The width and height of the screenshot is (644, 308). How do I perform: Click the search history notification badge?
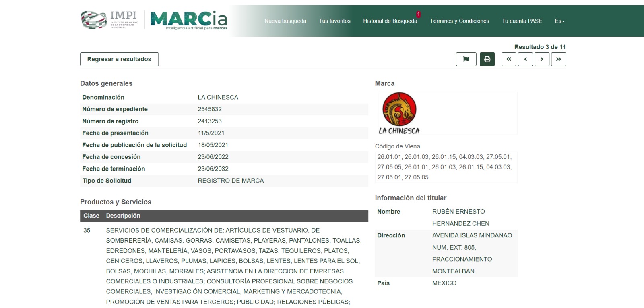pyautogui.click(x=418, y=14)
